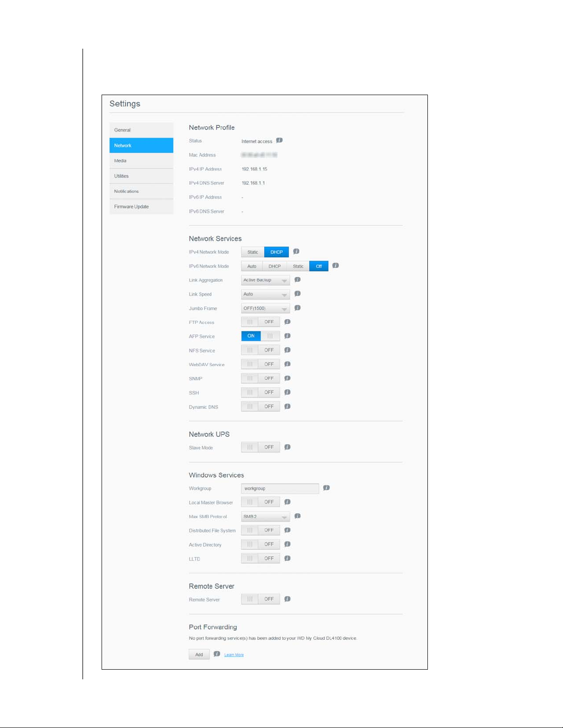Open the Max SMB Protocol dropdown
Image resolution: width=563 pixels, height=728 pixels.
tap(266, 517)
